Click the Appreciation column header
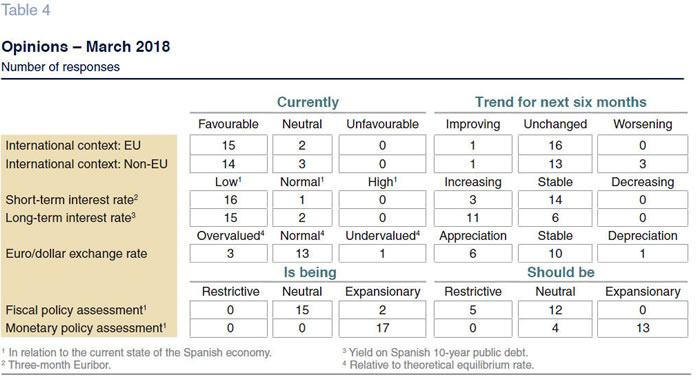The width and height of the screenshot is (696, 382). [x=473, y=236]
